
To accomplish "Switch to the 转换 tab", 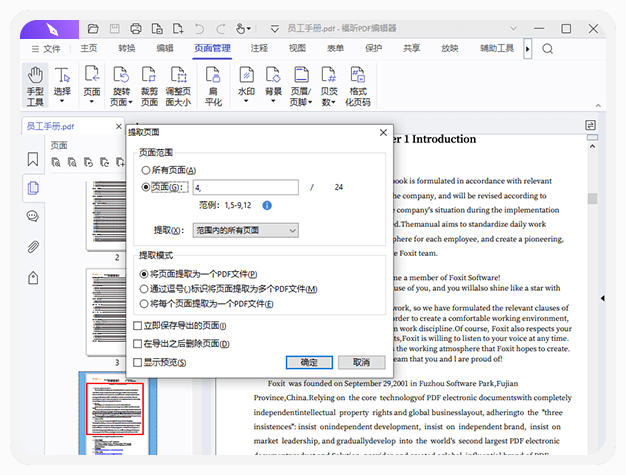I will point(127,48).
